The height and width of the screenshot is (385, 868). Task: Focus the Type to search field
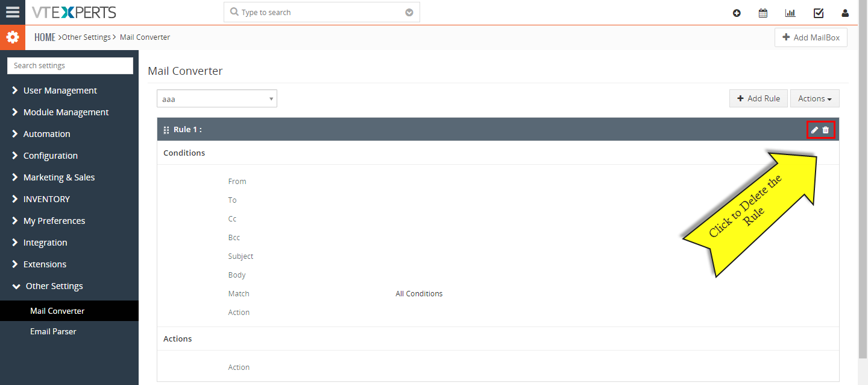[322, 12]
